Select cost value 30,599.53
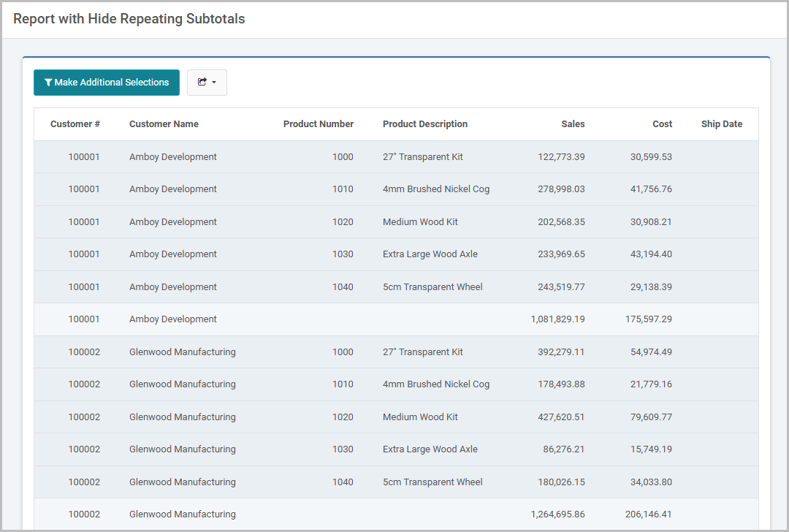This screenshot has height=532, width=789. (x=651, y=156)
